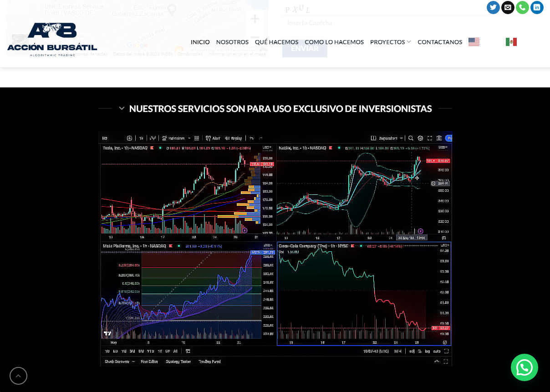Open the Twitter social link

pyautogui.click(x=493, y=7)
